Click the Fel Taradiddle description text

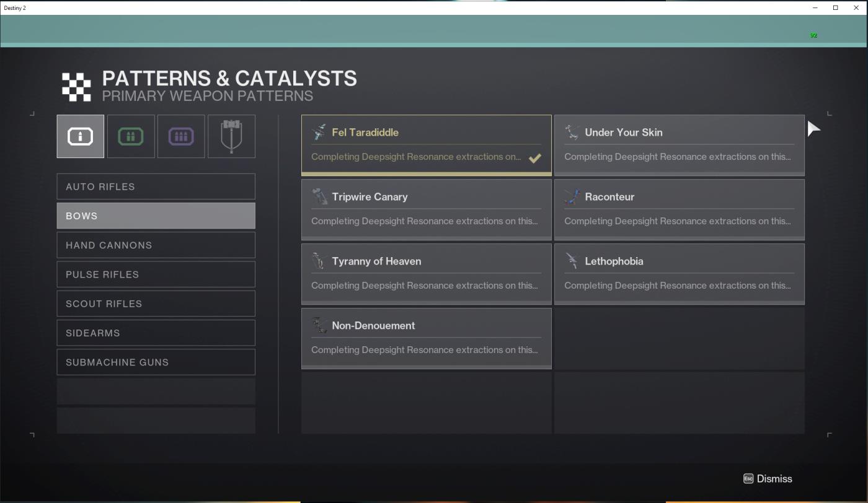pyautogui.click(x=416, y=157)
